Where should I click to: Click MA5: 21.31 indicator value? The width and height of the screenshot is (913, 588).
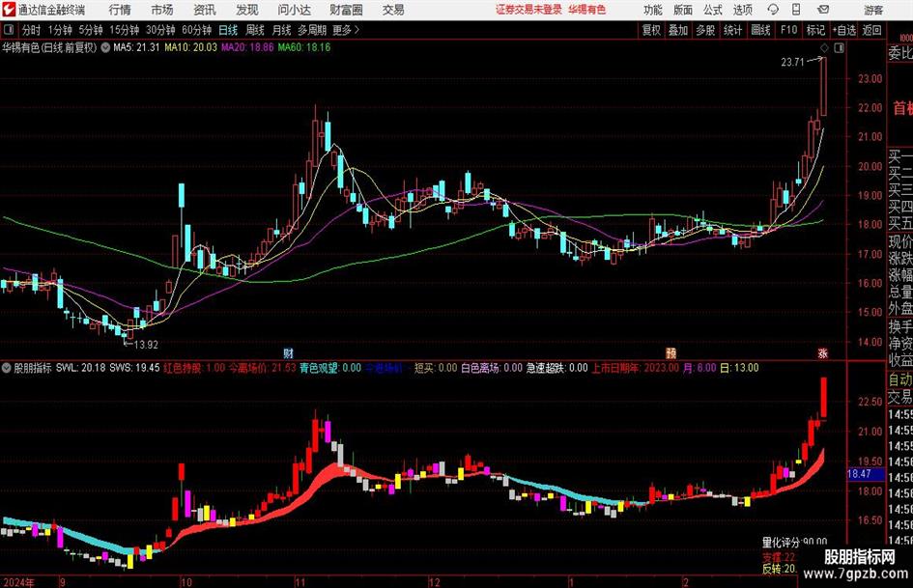(x=136, y=47)
